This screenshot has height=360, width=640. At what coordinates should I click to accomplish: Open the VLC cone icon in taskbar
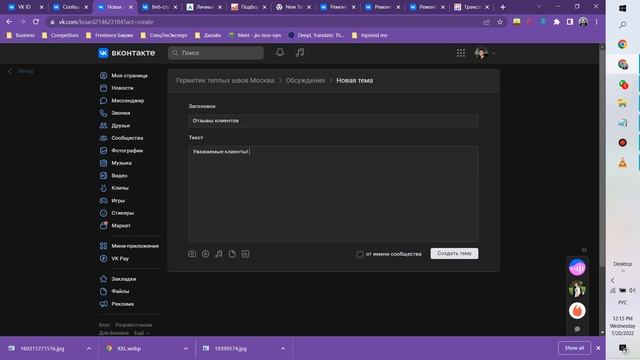[622, 162]
